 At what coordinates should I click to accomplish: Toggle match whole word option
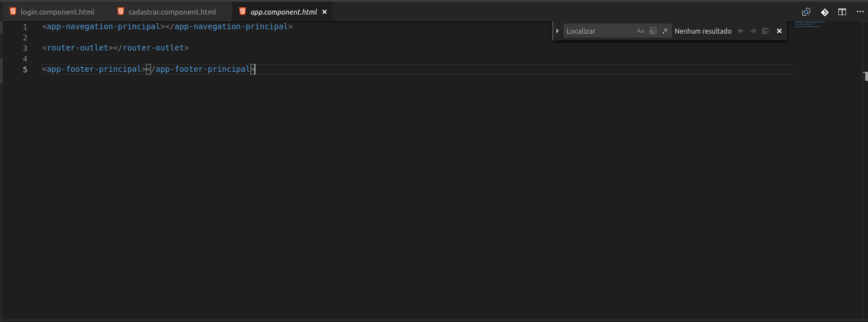pyautogui.click(x=653, y=31)
